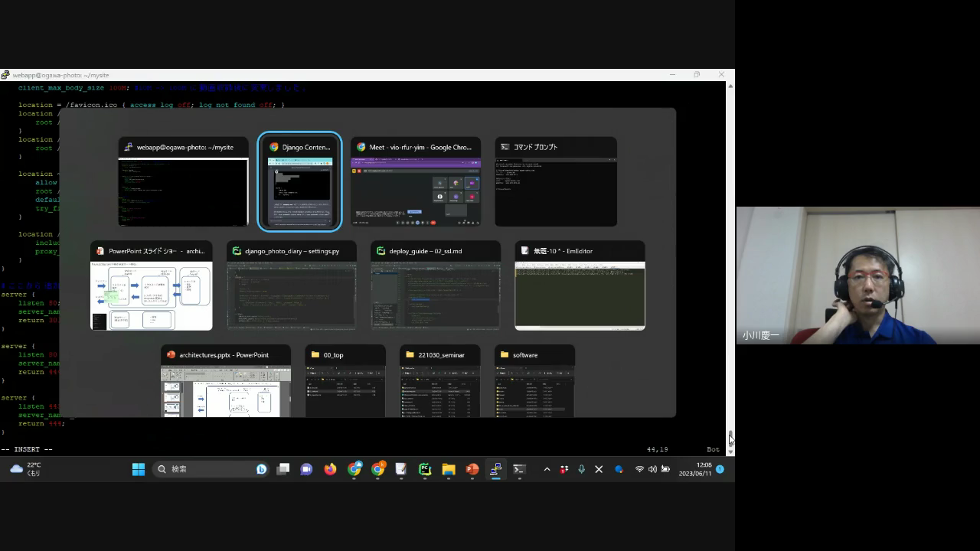Click the Windows Start button
This screenshot has width=980, height=551.
point(139,469)
